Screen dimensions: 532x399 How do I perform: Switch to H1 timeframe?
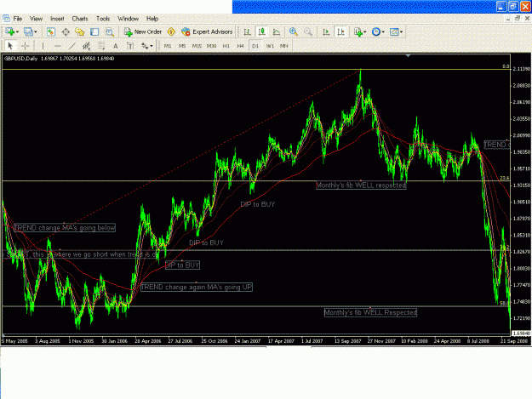click(226, 46)
